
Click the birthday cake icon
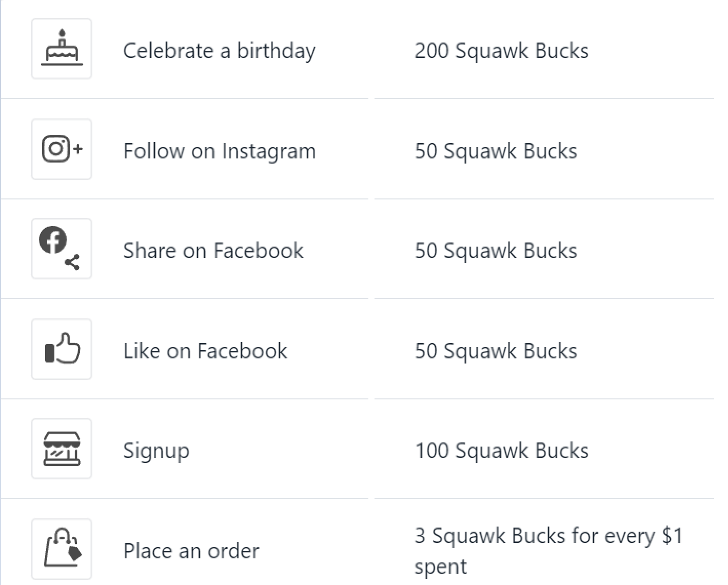click(62, 49)
